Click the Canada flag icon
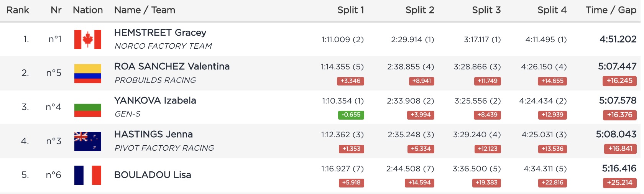This screenshot has height=194, width=644. tap(88, 39)
